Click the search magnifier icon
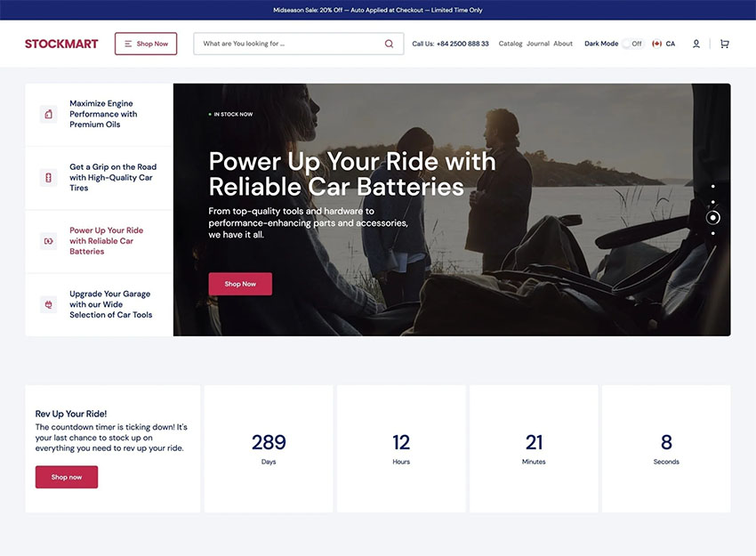The image size is (756, 556). tap(389, 43)
